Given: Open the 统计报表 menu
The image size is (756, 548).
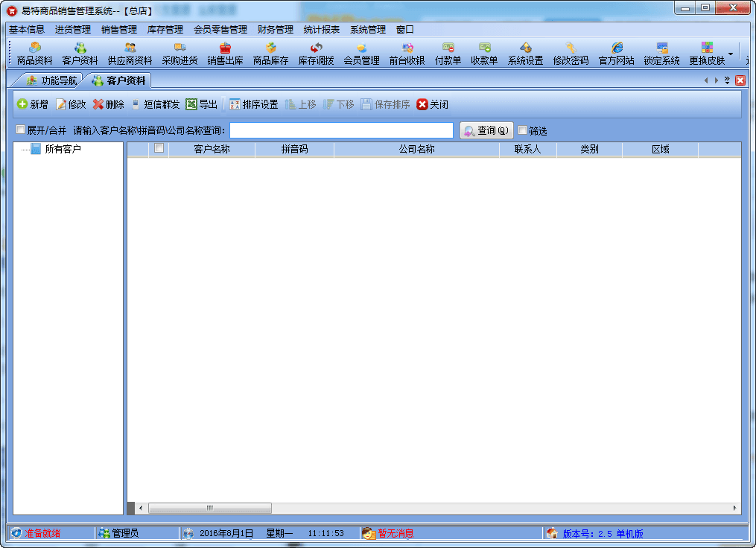Looking at the screenshot, I should pyautogui.click(x=322, y=29).
